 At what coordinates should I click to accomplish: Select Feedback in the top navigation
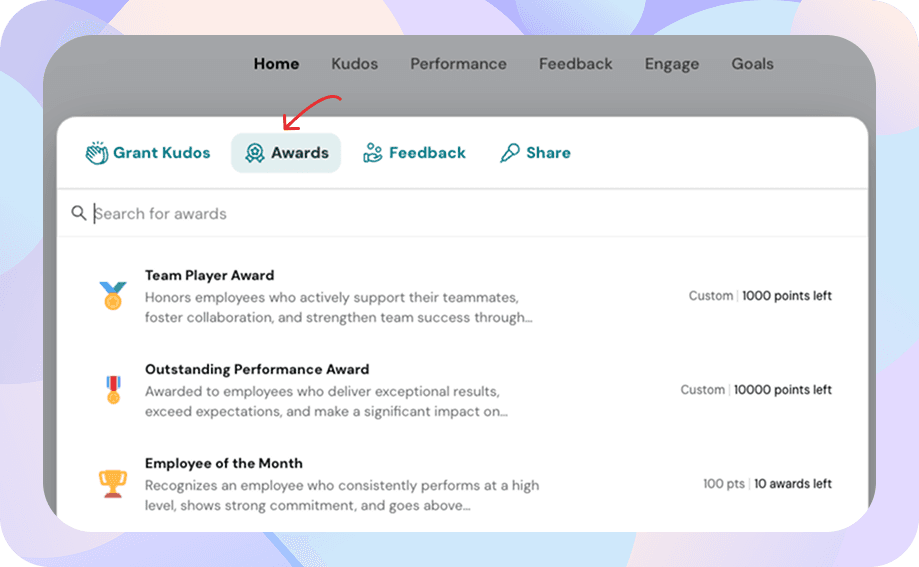(x=576, y=64)
